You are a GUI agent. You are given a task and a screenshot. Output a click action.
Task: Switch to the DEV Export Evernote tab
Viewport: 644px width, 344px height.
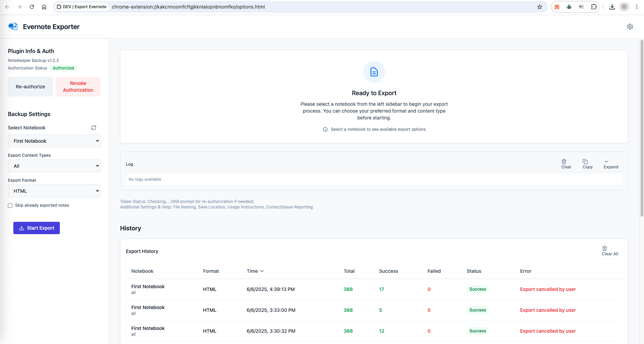[81, 7]
